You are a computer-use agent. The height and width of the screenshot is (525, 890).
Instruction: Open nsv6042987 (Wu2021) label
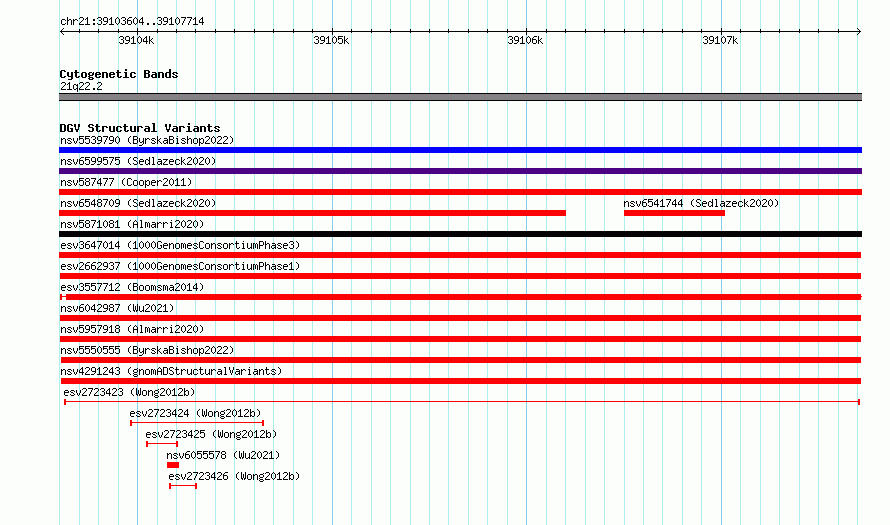pyautogui.click(x=117, y=308)
